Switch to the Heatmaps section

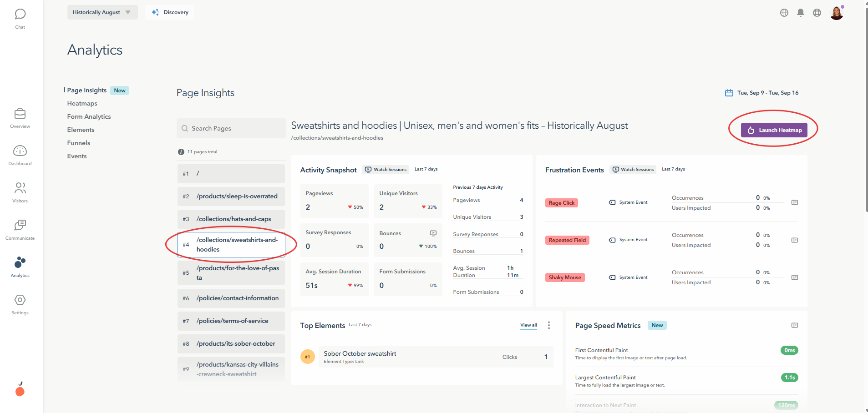tap(82, 104)
